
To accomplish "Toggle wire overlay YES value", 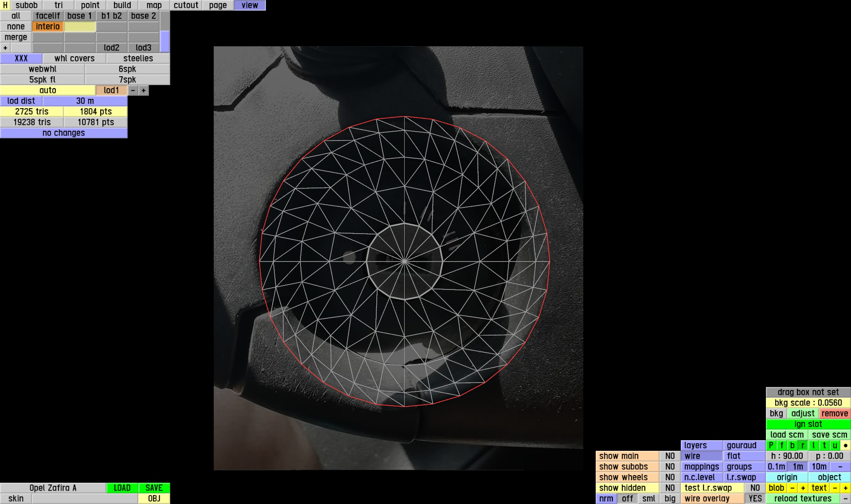I will (x=755, y=499).
